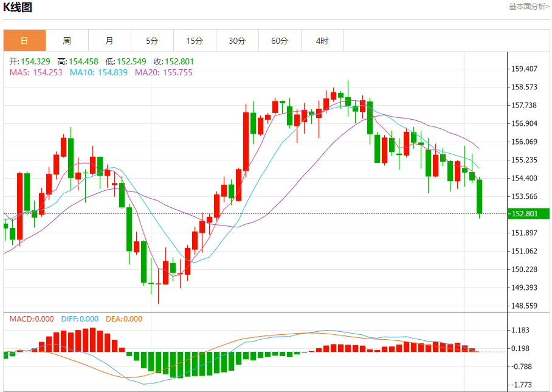
Task: Open the 60分 interval tab
Action: coord(280,41)
